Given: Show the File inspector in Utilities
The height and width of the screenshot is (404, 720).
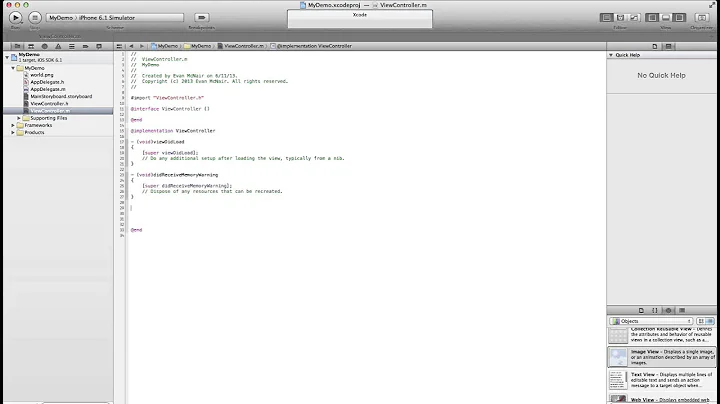Looking at the screenshot, I should pos(655,46).
